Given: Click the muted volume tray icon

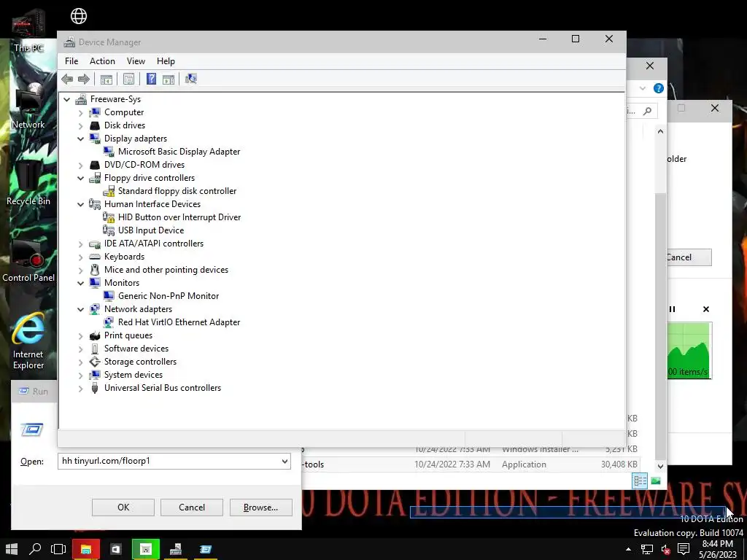Looking at the screenshot, I should coord(665,550).
